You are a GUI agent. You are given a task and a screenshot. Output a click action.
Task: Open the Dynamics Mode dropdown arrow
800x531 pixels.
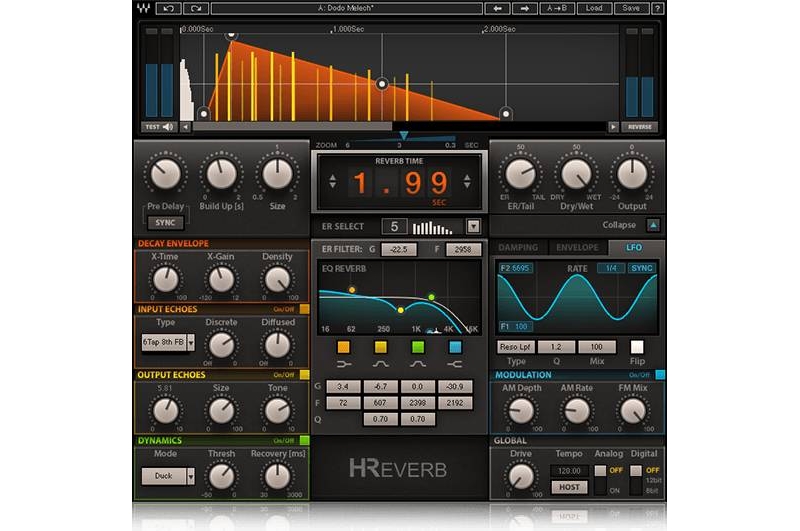[190, 476]
